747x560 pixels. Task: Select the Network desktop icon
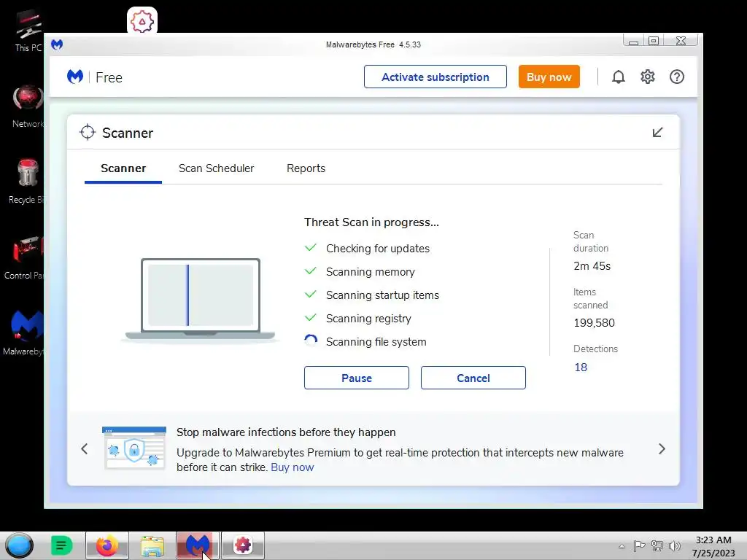28,106
